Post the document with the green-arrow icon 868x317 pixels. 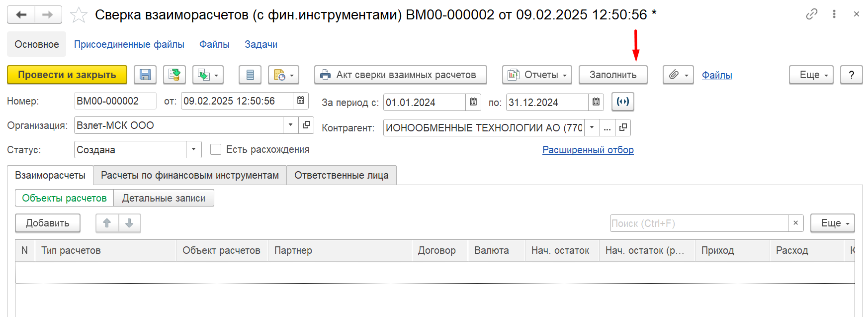pyautogui.click(x=174, y=75)
